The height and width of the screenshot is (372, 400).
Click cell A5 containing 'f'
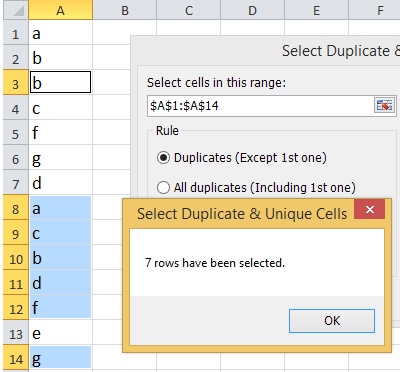(60, 132)
